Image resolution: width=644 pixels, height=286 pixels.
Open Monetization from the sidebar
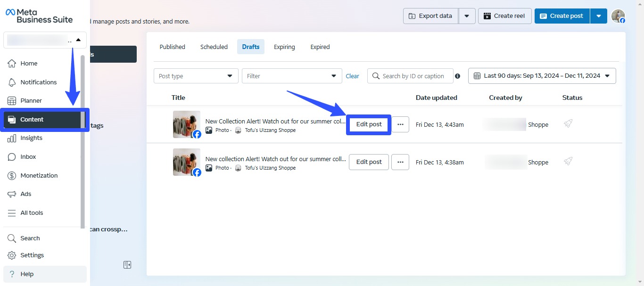point(39,175)
